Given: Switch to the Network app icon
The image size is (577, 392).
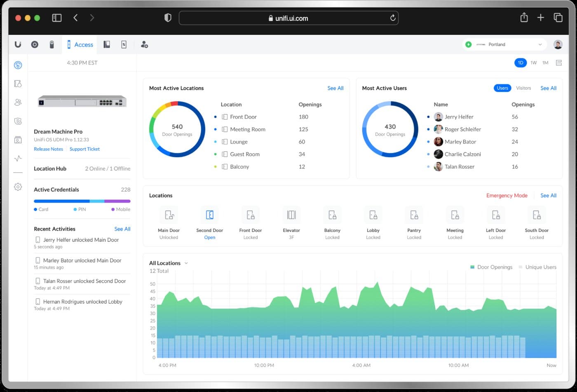Looking at the screenshot, I should pyautogui.click(x=35, y=44).
